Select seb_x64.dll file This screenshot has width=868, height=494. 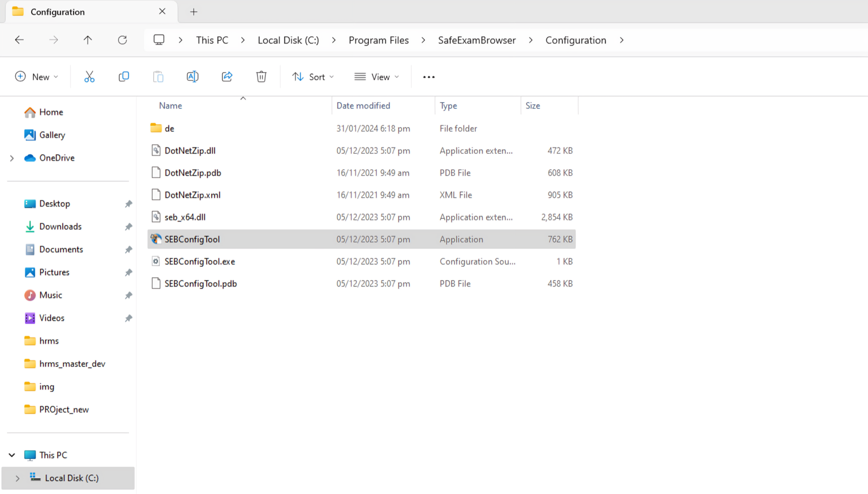[362, 217]
